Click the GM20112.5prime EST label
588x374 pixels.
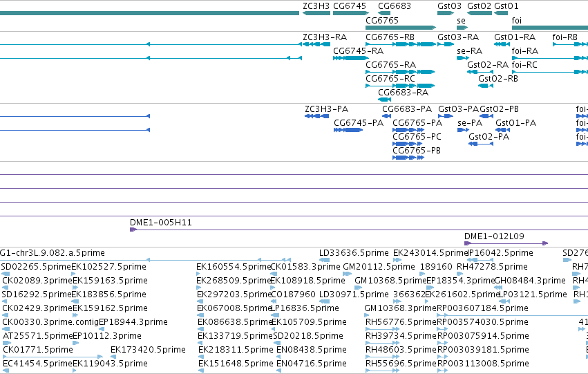tap(379, 267)
